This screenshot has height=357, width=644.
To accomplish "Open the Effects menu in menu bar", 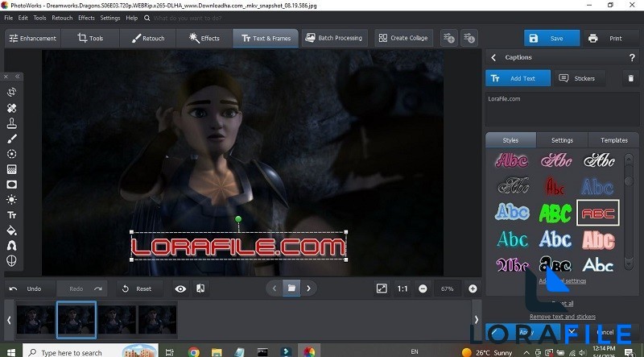I will pos(86,18).
